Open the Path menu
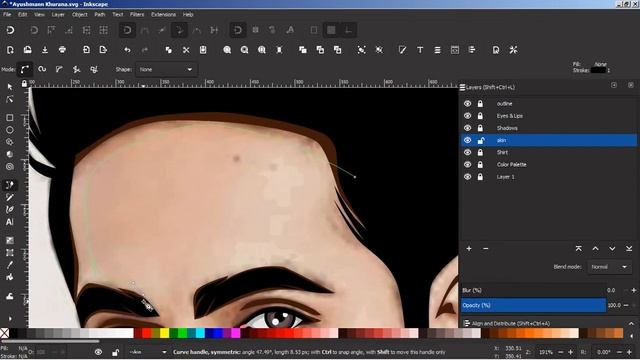The image size is (640, 360). [x=100, y=15]
